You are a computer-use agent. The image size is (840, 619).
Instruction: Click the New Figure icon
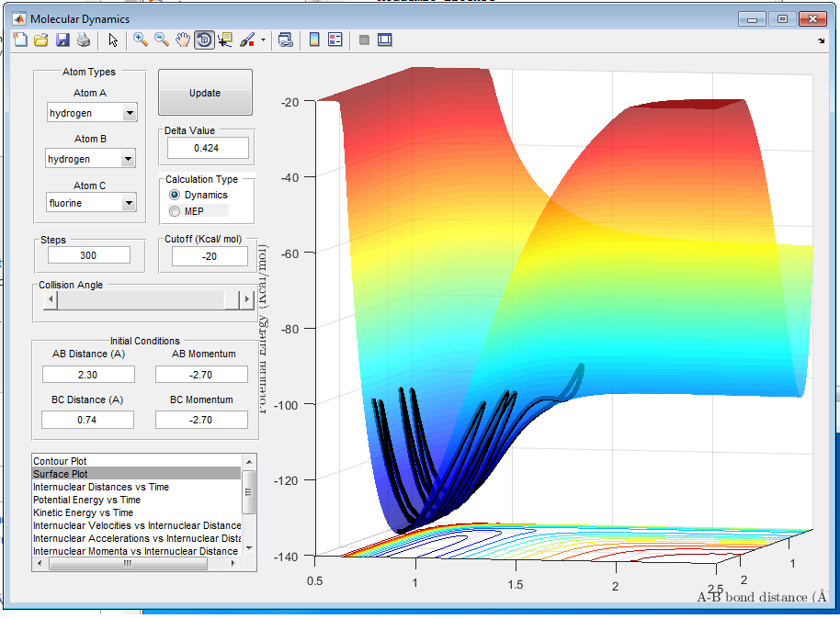(x=20, y=39)
